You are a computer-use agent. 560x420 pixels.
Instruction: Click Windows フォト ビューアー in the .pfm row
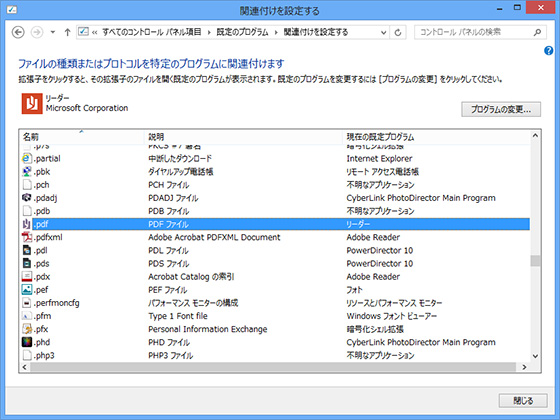pos(392,316)
